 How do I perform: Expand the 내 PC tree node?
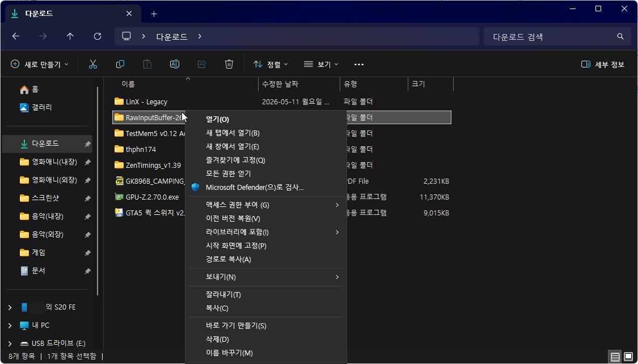tap(10, 325)
